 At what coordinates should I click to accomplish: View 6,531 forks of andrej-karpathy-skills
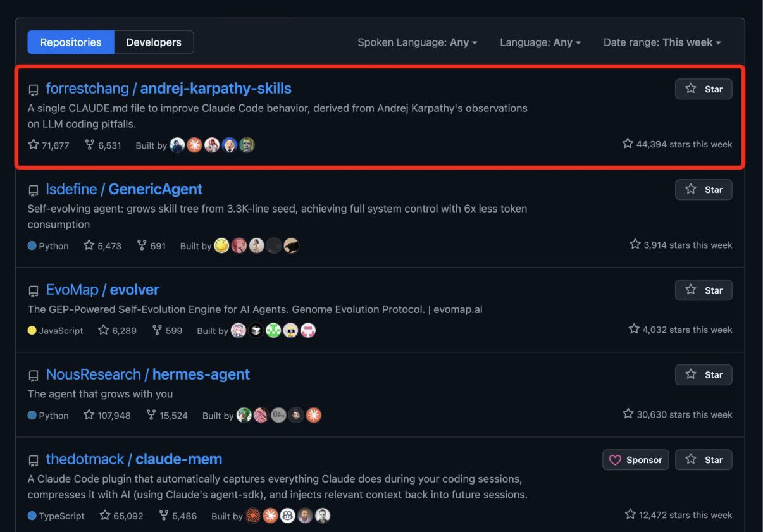(103, 145)
